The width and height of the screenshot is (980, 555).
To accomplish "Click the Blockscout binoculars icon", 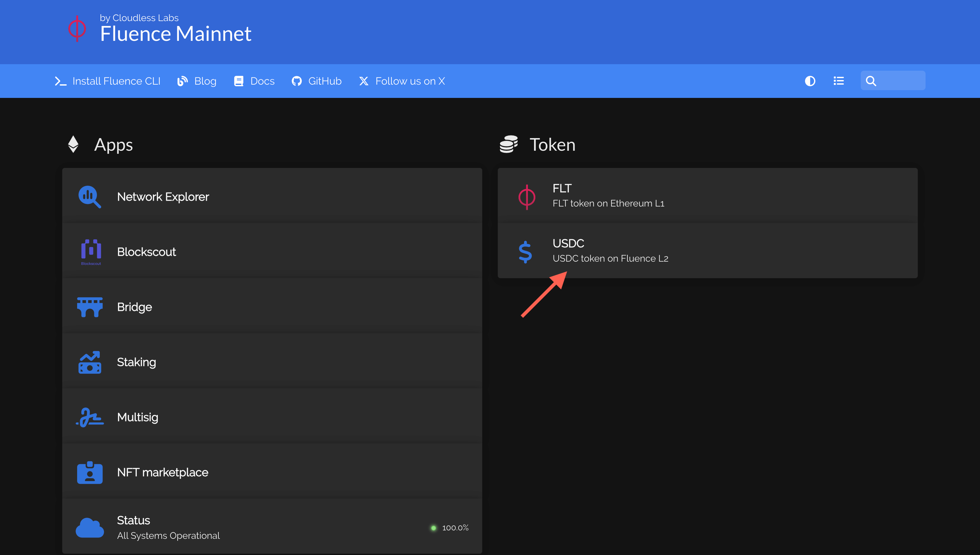I will pyautogui.click(x=90, y=252).
